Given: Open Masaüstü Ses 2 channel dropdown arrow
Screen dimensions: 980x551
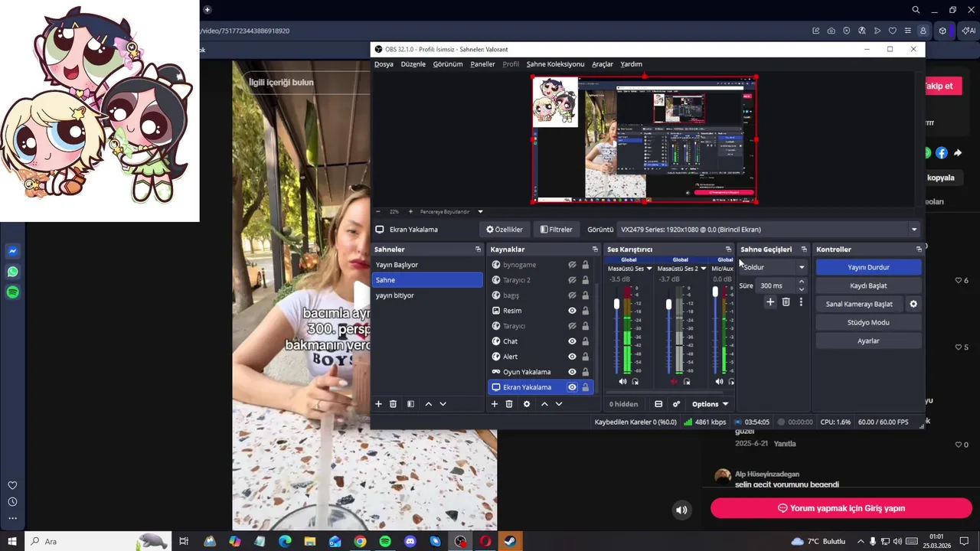Looking at the screenshot, I should pos(703,269).
